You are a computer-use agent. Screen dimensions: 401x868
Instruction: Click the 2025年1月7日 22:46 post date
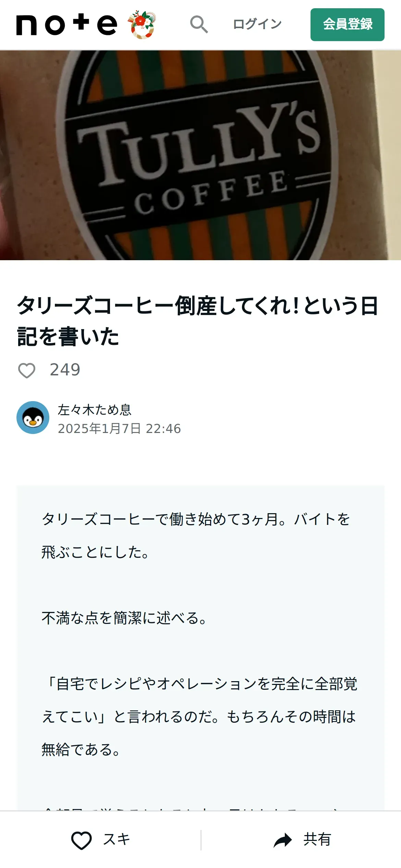(119, 429)
